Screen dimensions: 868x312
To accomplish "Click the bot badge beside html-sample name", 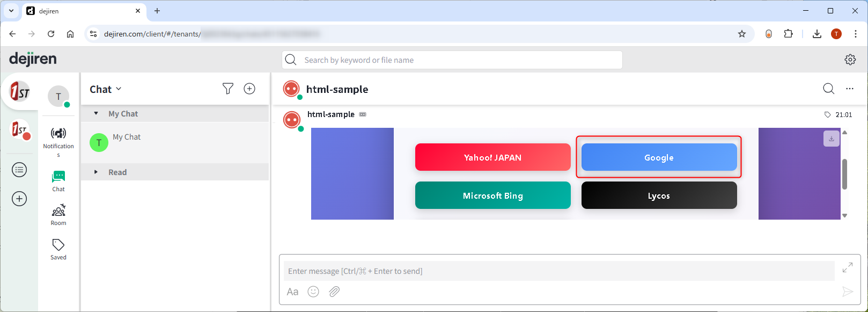I will click(363, 114).
